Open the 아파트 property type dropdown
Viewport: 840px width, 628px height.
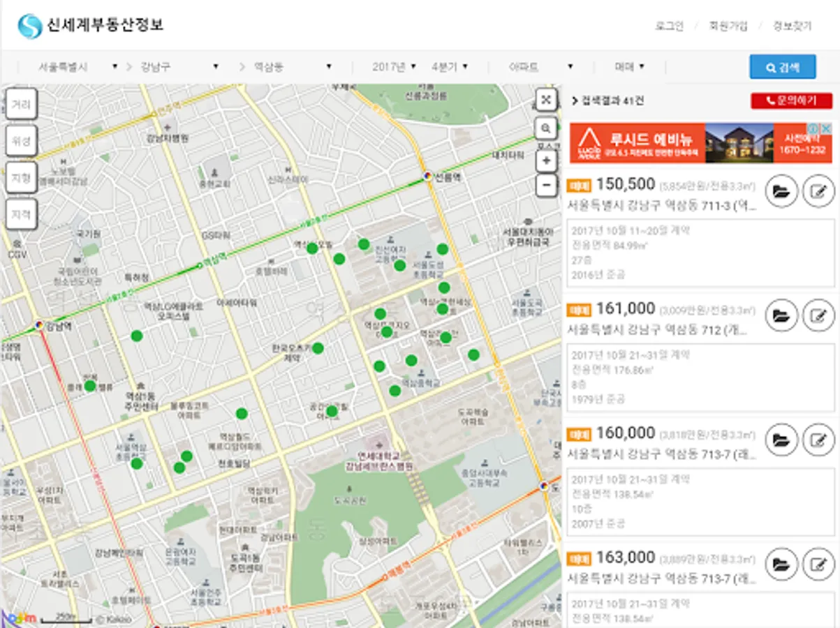click(541, 67)
